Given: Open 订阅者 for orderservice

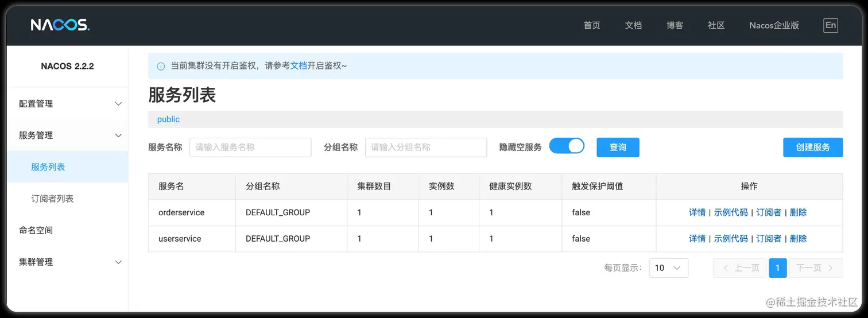Looking at the screenshot, I should click(x=769, y=212).
